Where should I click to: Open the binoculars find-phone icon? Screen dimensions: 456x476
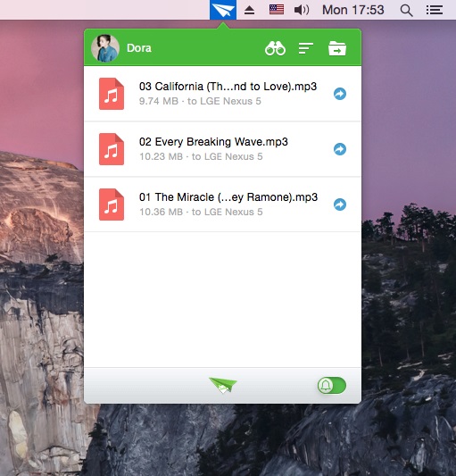tap(275, 48)
